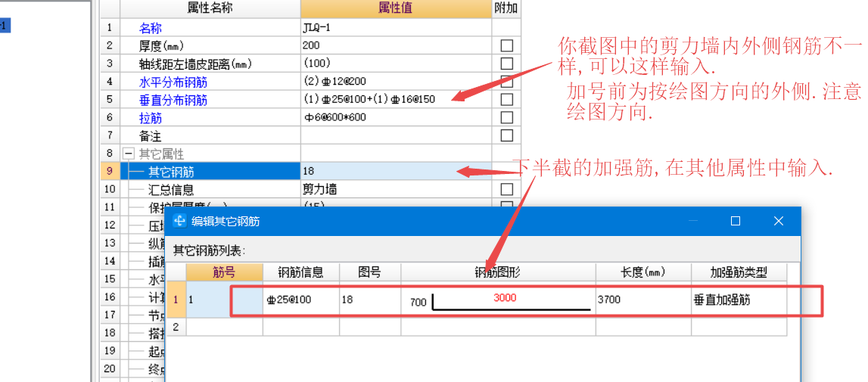Image resolution: width=868 pixels, height=382 pixels.
Task: Toggle the 附加 checkbox for 备注
Action: (506, 135)
